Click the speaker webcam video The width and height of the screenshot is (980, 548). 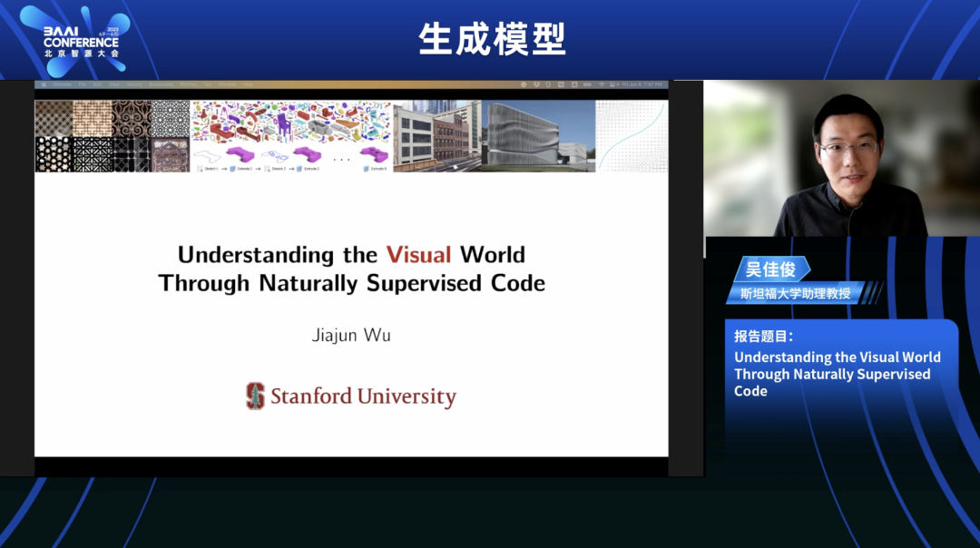tap(841, 158)
